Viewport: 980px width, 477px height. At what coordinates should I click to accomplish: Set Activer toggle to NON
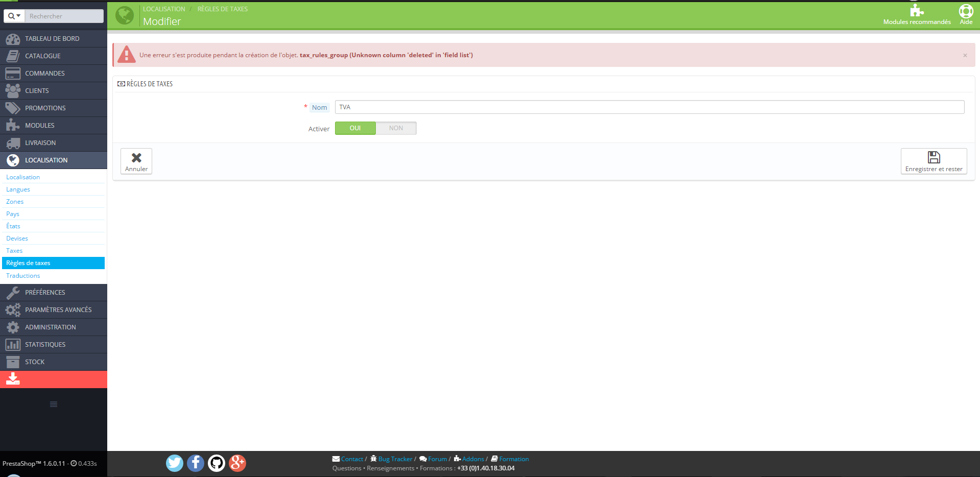396,128
